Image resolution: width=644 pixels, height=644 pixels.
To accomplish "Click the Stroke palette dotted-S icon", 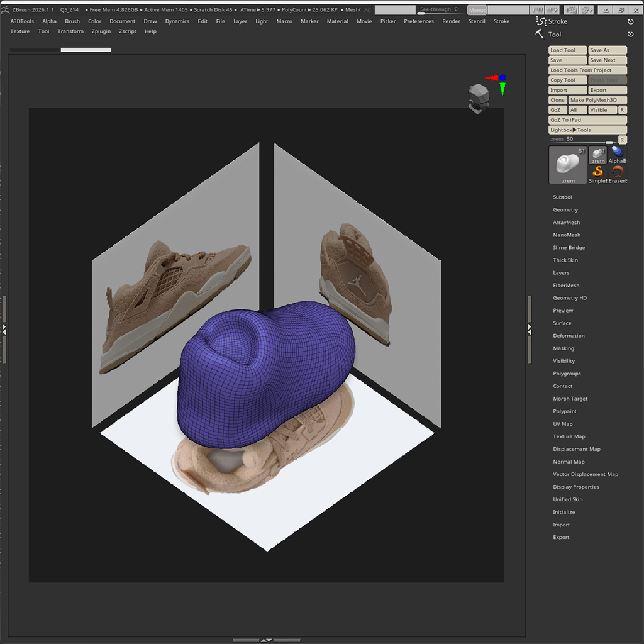I will 540,21.
